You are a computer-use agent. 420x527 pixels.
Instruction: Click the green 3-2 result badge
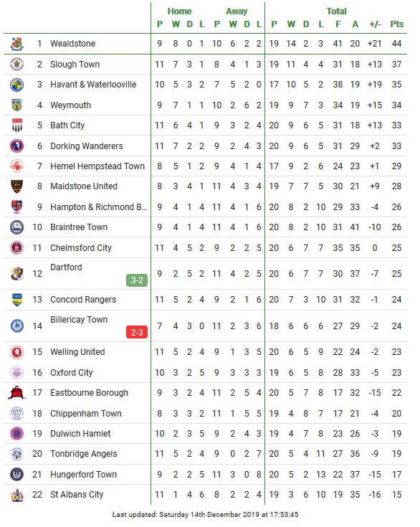tap(137, 280)
